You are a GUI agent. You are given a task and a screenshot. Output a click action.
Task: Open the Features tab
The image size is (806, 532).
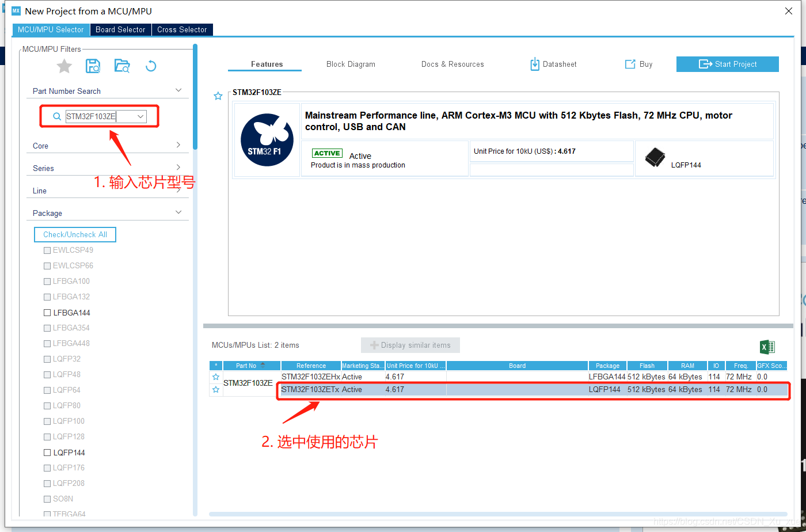click(x=267, y=64)
